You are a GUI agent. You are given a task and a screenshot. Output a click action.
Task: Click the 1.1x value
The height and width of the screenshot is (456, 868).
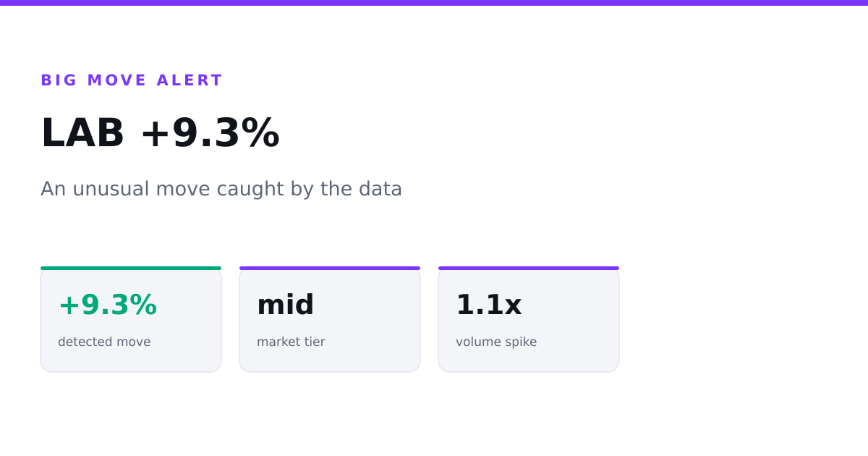489,305
